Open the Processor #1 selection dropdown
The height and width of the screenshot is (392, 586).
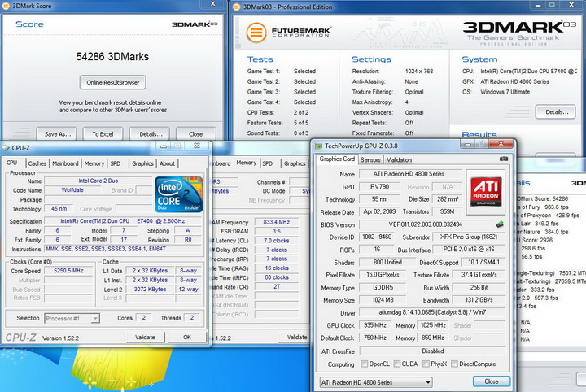pos(72,319)
